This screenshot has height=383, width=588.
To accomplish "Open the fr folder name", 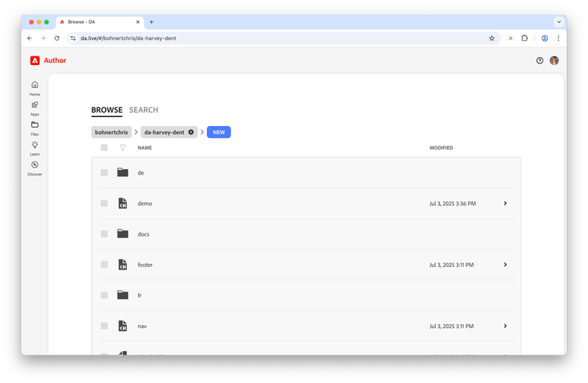I will [x=140, y=296].
